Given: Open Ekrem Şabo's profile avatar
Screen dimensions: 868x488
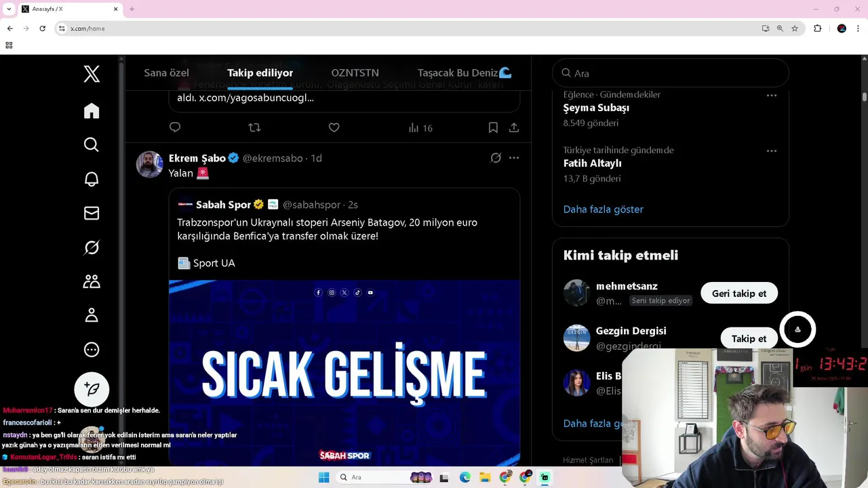Looking at the screenshot, I should (150, 165).
